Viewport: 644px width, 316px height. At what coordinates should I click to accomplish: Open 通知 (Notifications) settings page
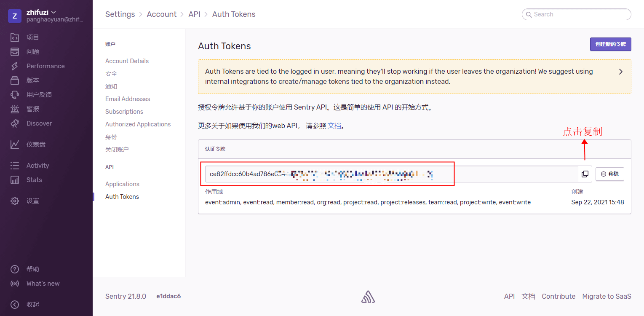coord(111,86)
